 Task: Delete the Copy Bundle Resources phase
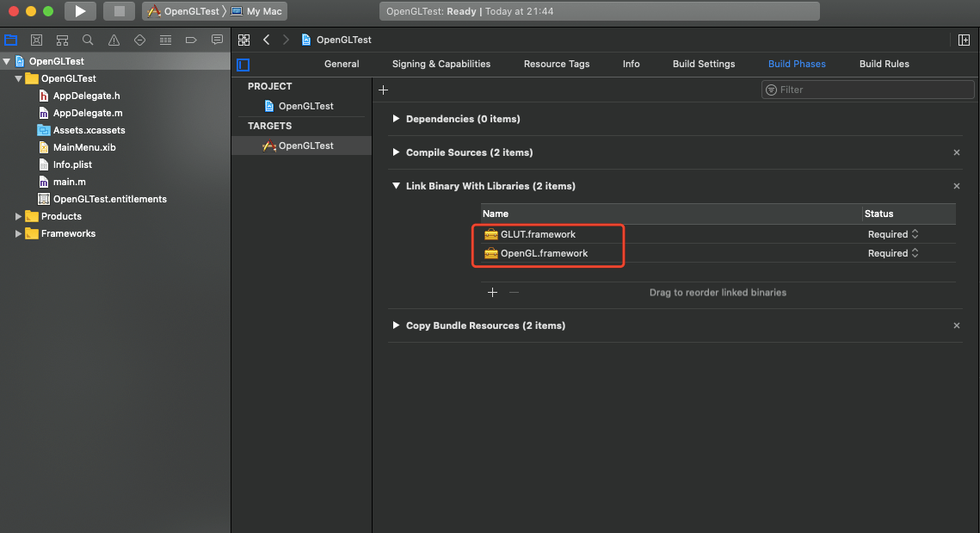956,325
